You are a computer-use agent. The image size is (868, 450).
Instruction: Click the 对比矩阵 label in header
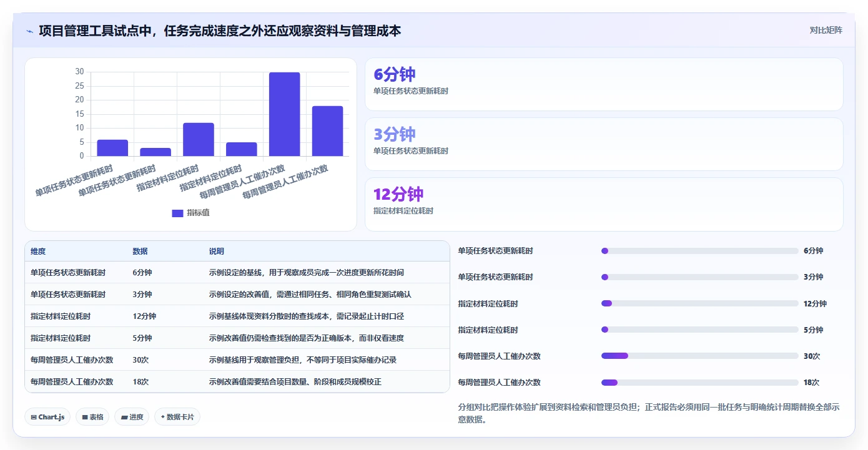click(x=826, y=30)
